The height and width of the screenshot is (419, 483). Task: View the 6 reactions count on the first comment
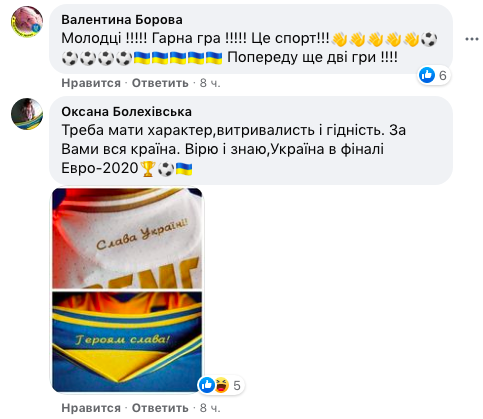coord(443,76)
